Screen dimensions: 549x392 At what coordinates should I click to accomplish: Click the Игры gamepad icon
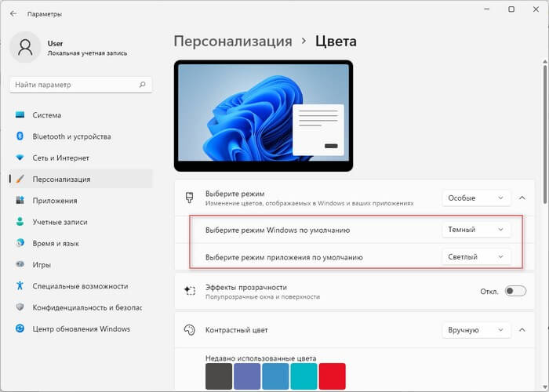20,264
